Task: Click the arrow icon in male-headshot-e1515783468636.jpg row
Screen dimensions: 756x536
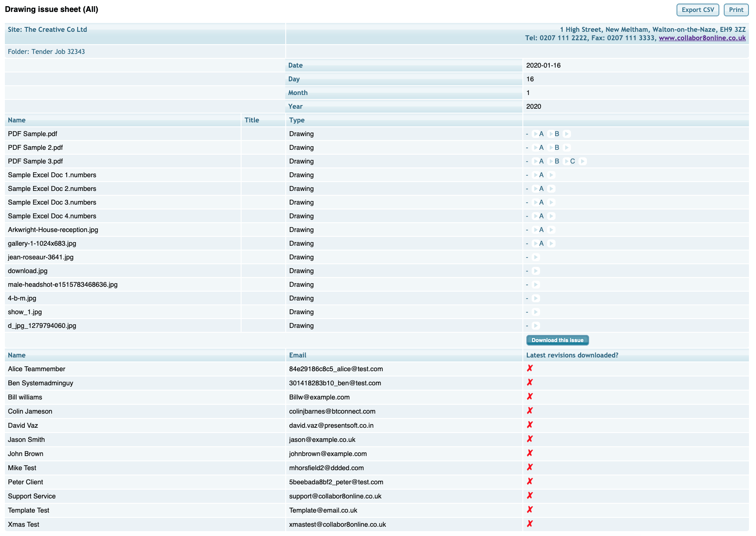Action: pos(536,285)
